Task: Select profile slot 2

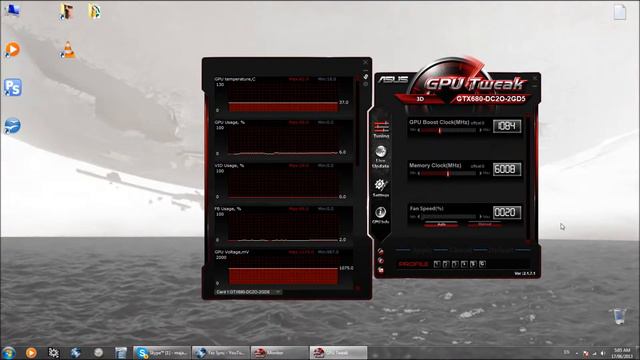Action: pyautogui.click(x=446, y=264)
